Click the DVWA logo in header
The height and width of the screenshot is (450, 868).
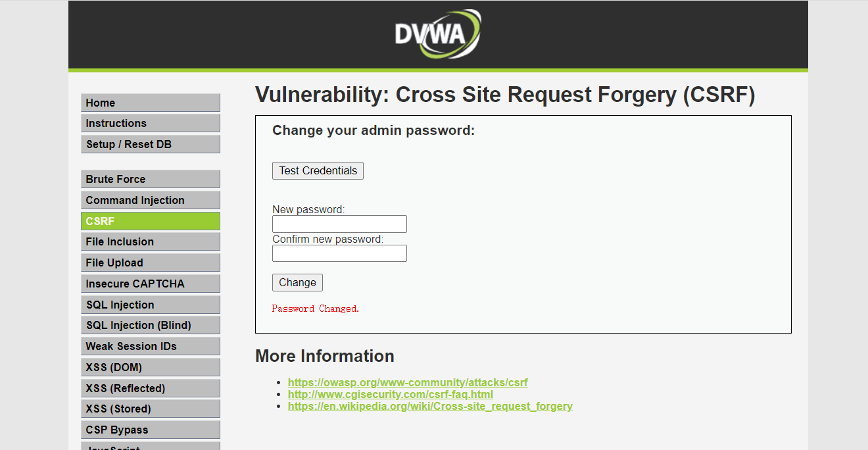coord(437,34)
